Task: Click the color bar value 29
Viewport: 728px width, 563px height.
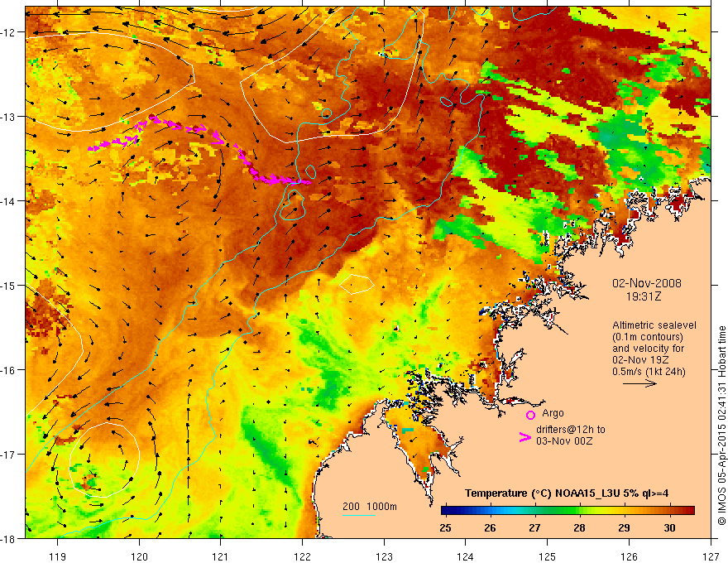Action: point(624,528)
